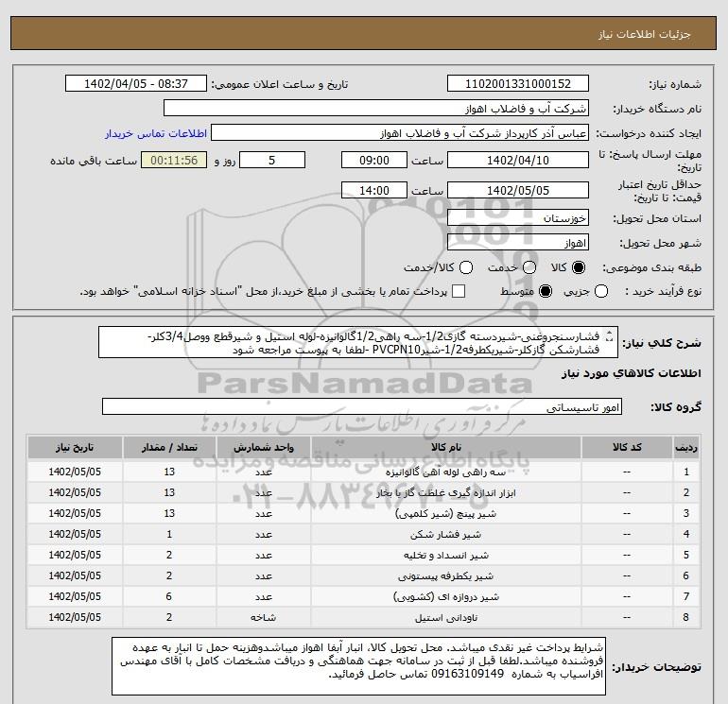Select row شیر یکطرفه پیستونی
The image size is (728, 704).
click(363, 575)
